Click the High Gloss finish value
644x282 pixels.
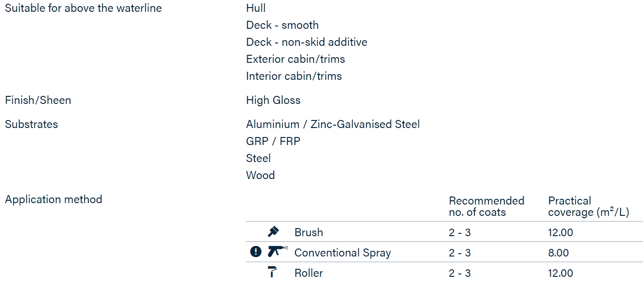click(x=273, y=100)
